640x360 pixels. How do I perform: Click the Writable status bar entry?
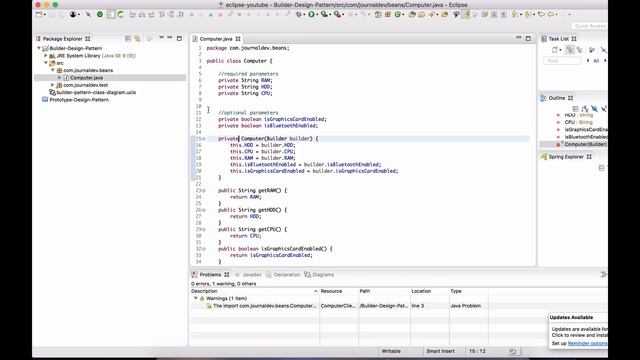[x=391, y=351]
